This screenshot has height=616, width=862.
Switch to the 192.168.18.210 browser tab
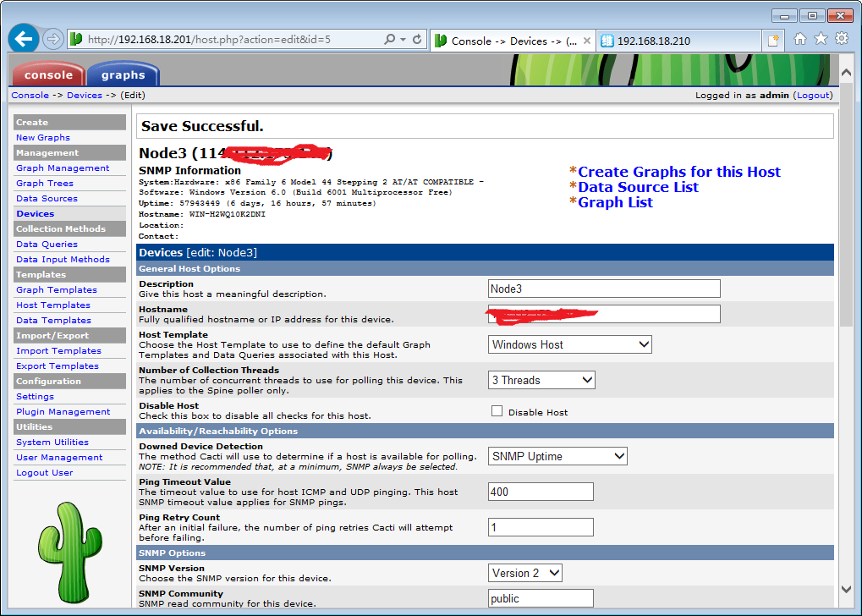[x=678, y=41]
